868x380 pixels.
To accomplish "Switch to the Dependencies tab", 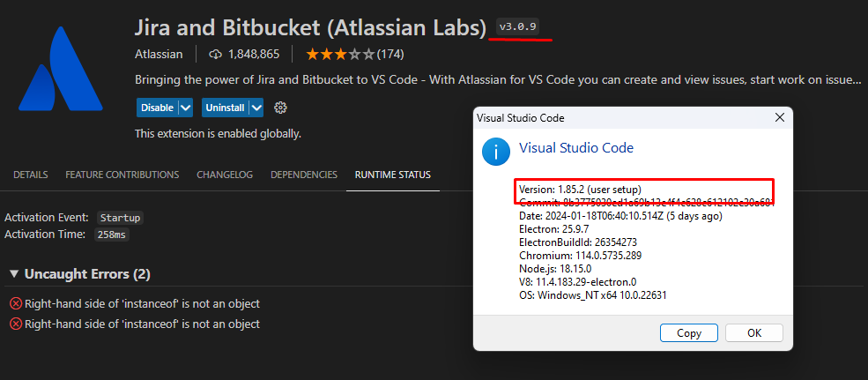I will [304, 175].
